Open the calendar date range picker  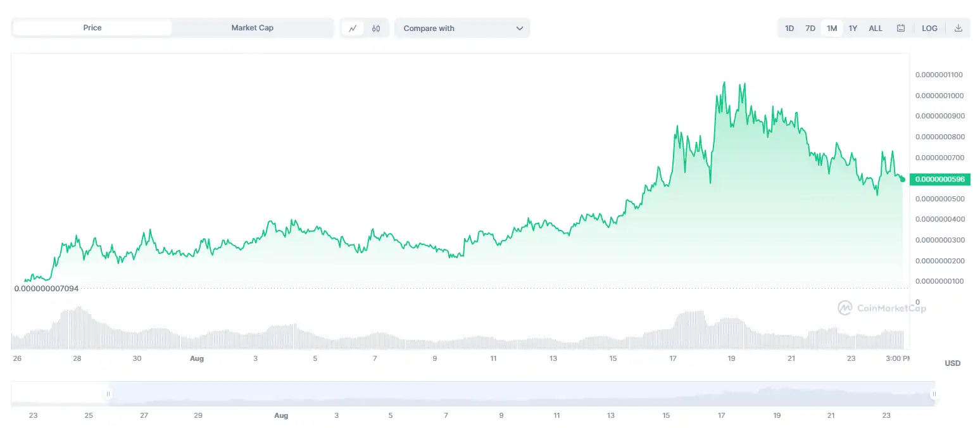click(901, 28)
